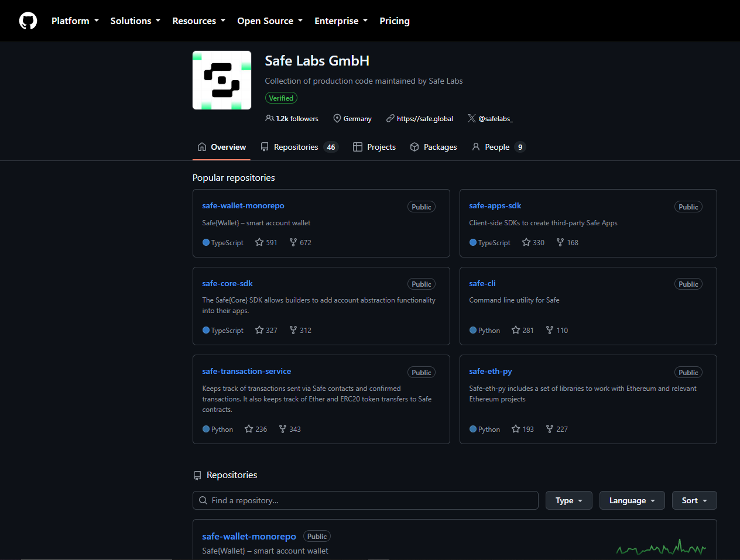
Task: Click the "Popular repositories" heading
Action: tap(234, 177)
